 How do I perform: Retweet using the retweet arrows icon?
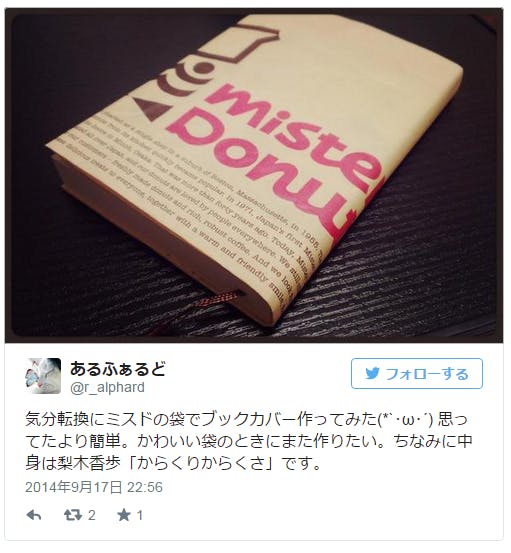(x=73, y=515)
